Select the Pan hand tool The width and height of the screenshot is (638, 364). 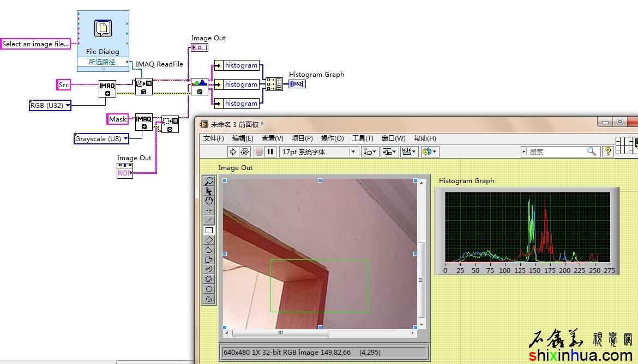click(x=209, y=201)
